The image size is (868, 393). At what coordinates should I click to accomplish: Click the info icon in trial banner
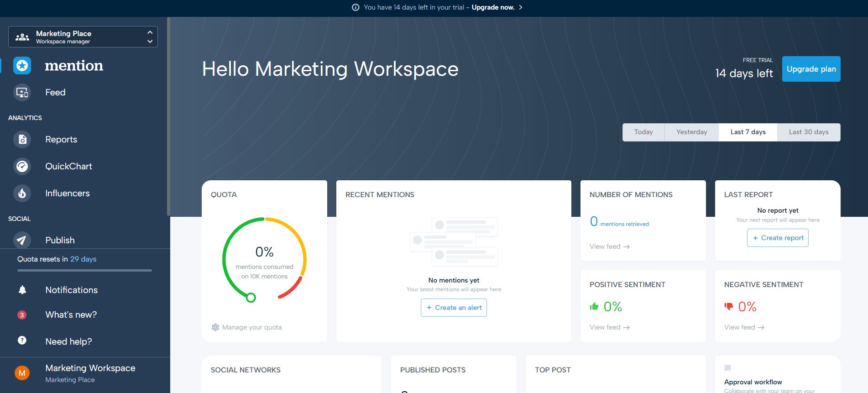point(356,7)
